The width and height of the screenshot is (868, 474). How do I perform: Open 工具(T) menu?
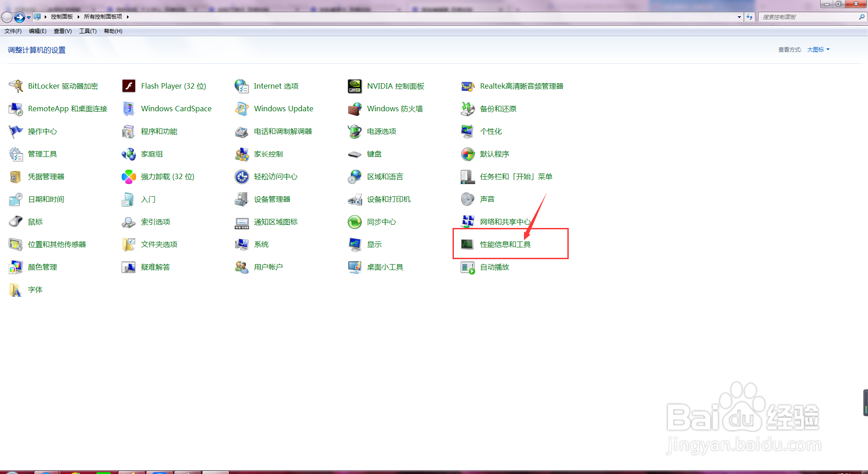[88, 31]
